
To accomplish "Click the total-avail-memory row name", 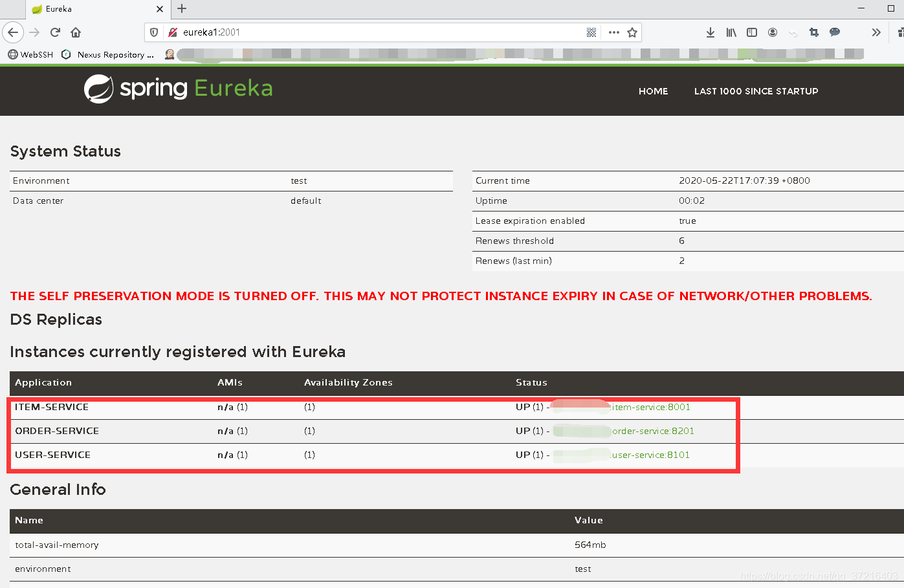I will (57, 545).
